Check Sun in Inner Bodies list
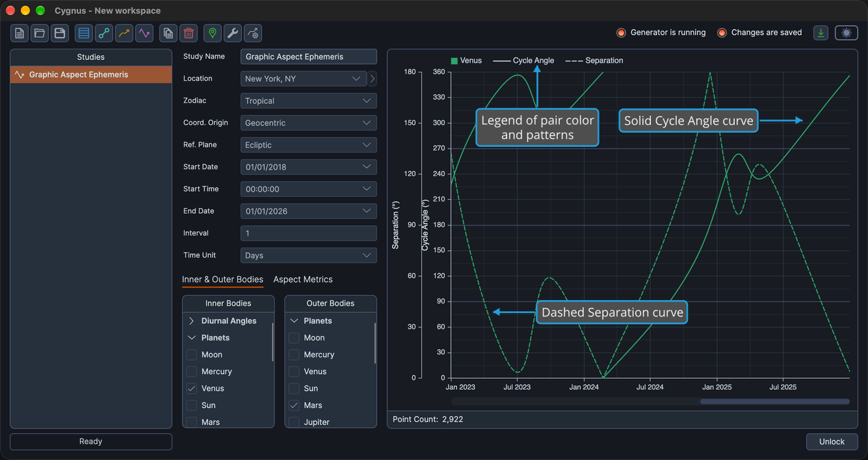 click(192, 405)
